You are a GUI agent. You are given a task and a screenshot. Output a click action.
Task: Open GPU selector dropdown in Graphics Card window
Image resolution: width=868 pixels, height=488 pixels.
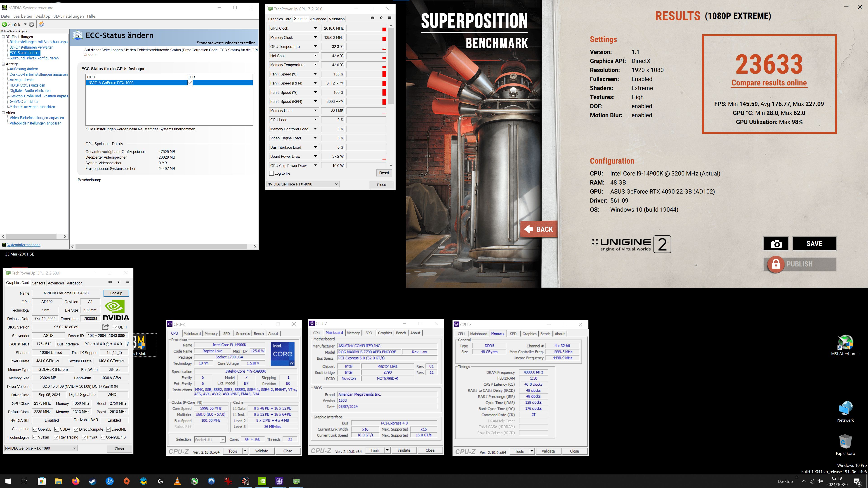tap(40, 448)
